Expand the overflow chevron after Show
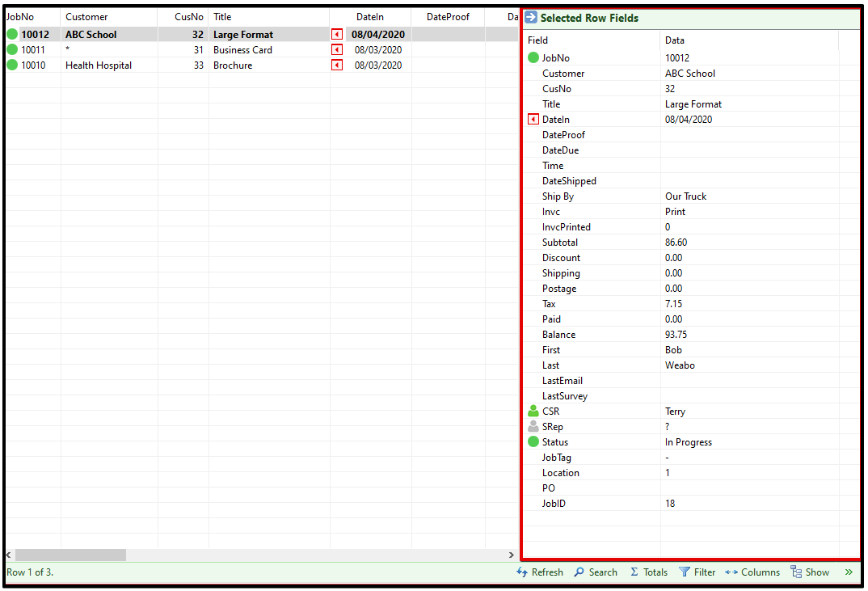 point(849,572)
